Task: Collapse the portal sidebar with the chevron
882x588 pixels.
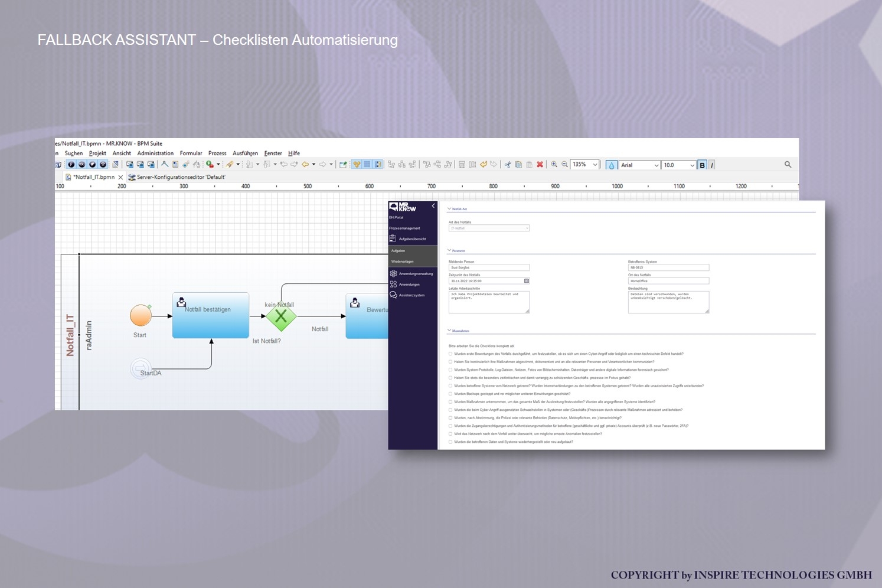Action: [433, 206]
